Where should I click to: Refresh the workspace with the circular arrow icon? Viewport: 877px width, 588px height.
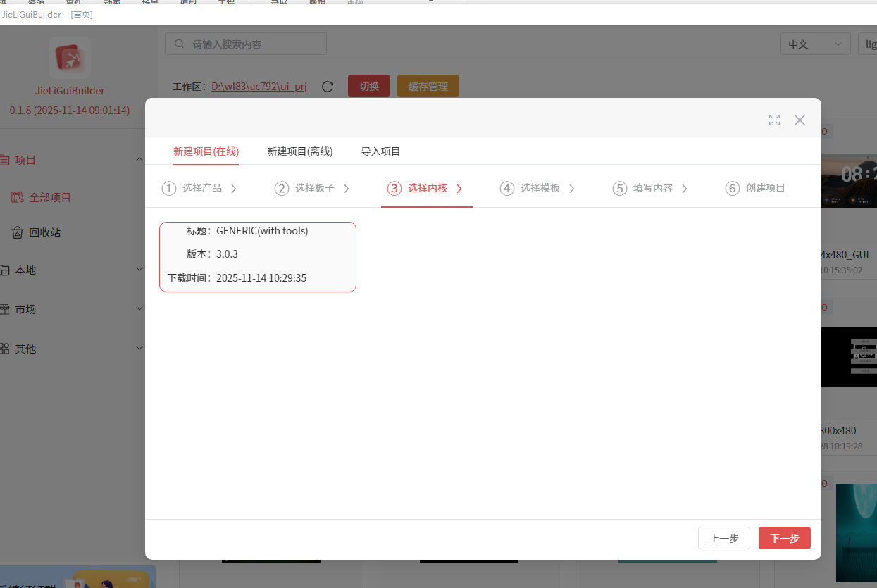pos(327,87)
